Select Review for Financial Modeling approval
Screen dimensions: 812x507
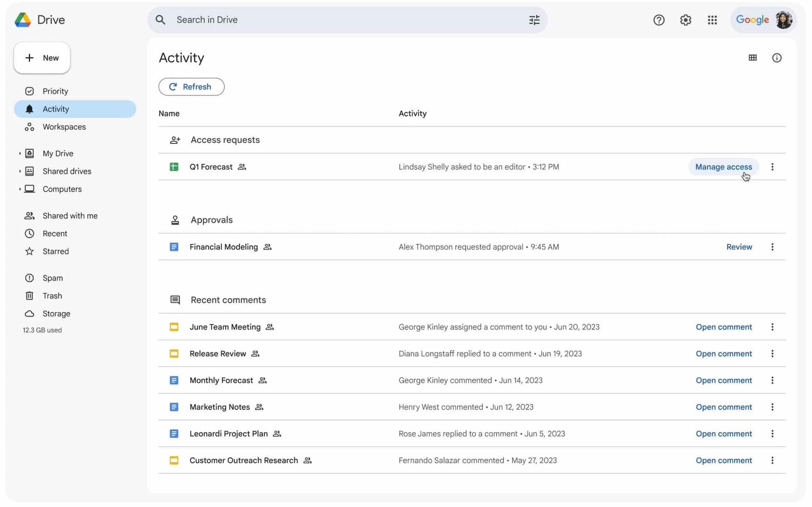pos(739,246)
